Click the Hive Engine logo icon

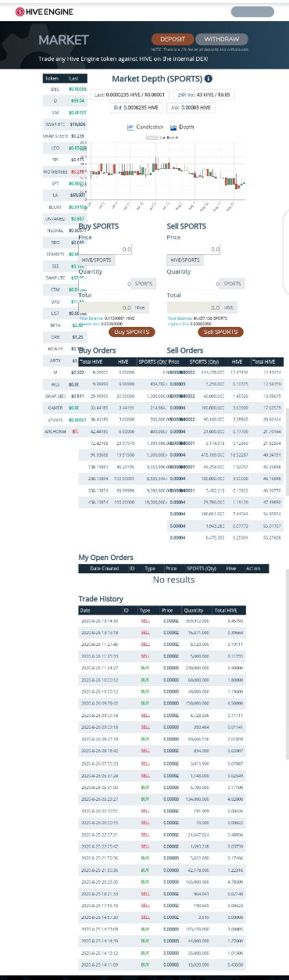tap(19, 11)
